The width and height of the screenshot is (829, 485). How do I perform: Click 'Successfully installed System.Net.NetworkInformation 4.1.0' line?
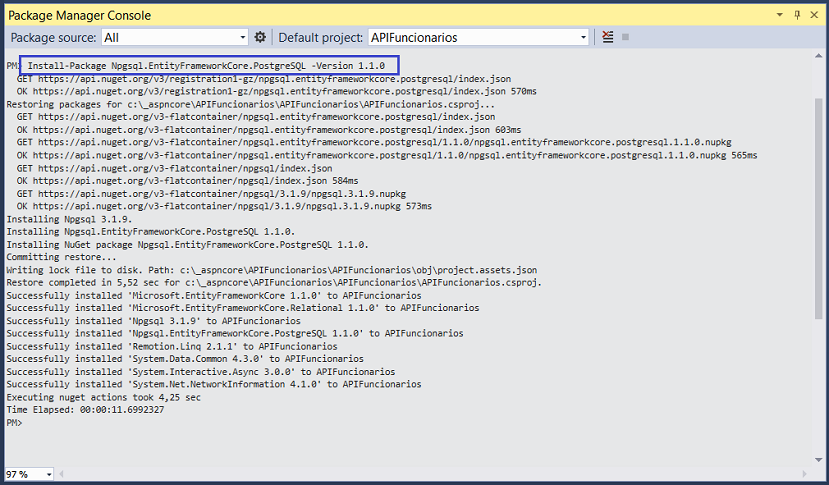click(x=214, y=385)
